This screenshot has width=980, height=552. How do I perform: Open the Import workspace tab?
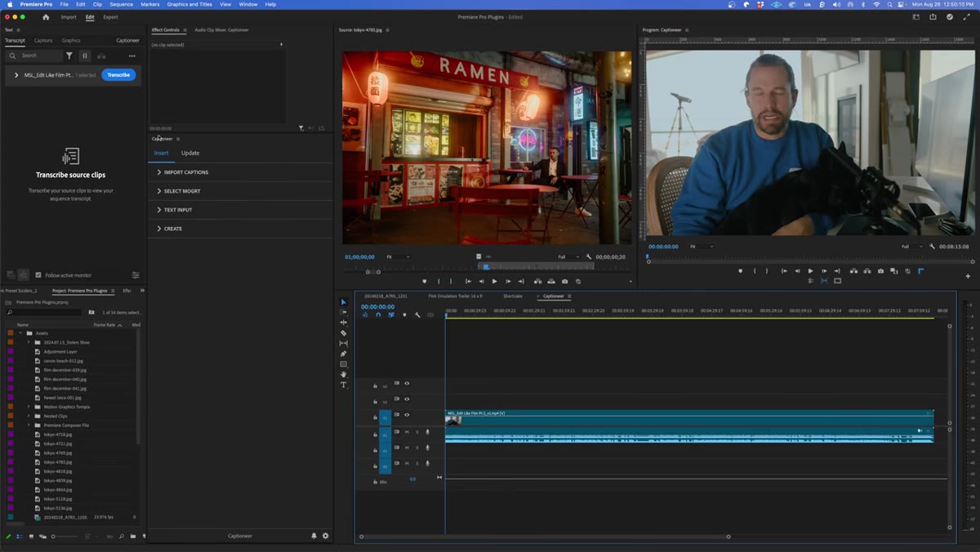tap(69, 17)
